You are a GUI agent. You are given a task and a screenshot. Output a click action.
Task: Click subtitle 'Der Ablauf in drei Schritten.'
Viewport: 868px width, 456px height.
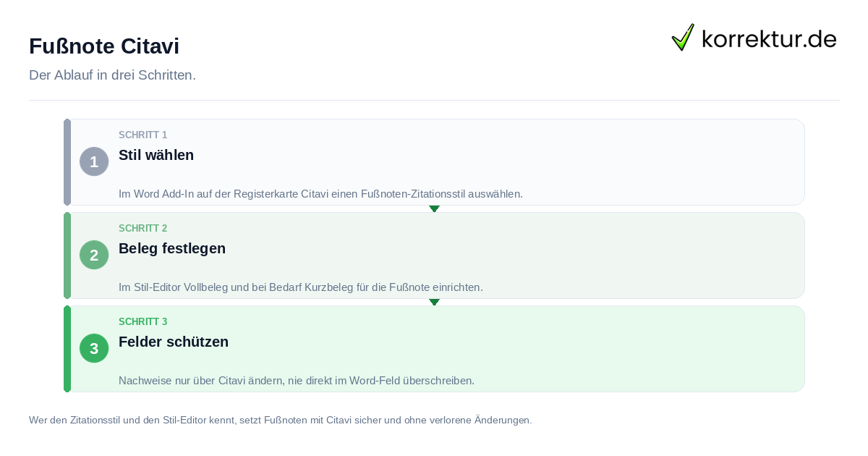coord(112,75)
